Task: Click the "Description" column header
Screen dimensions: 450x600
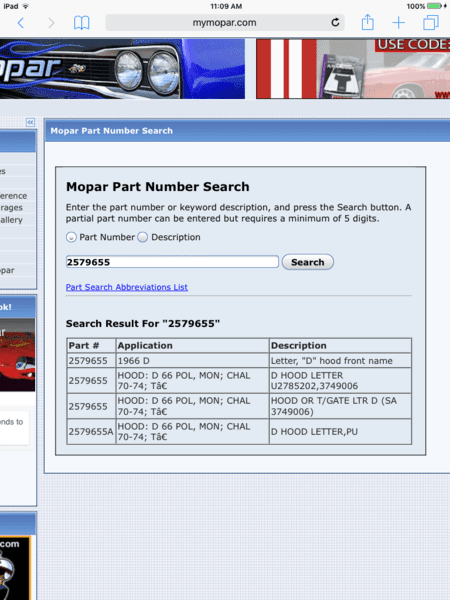Action: [341, 346]
